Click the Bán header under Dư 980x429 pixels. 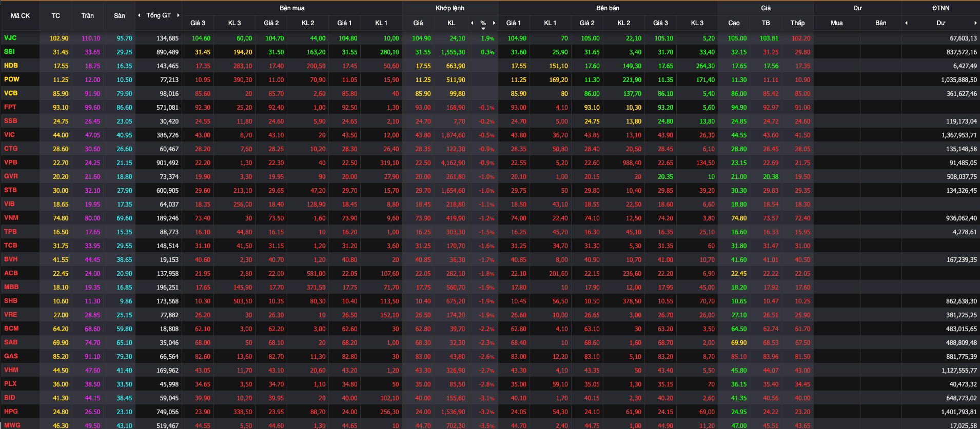click(881, 23)
